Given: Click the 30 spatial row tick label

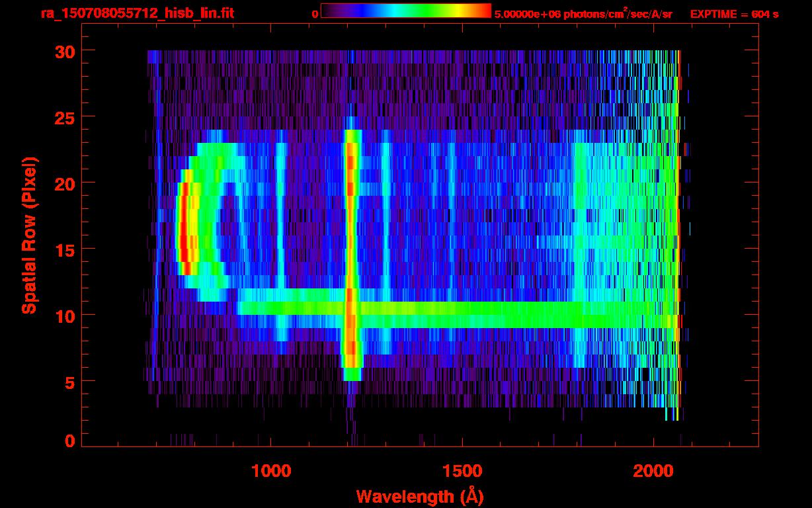Looking at the screenshot, I should point(65,51).
